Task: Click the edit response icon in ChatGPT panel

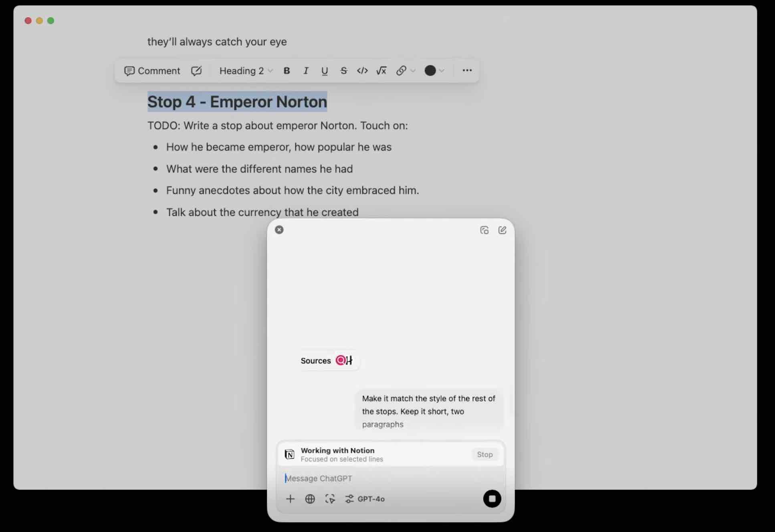Action: point(503,230)
